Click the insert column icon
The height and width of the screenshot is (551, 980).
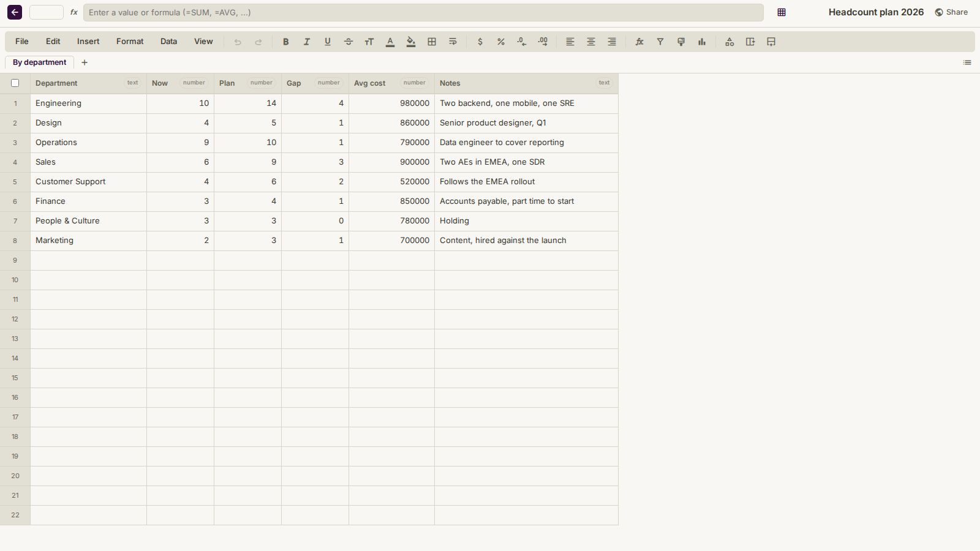point(750,42)
